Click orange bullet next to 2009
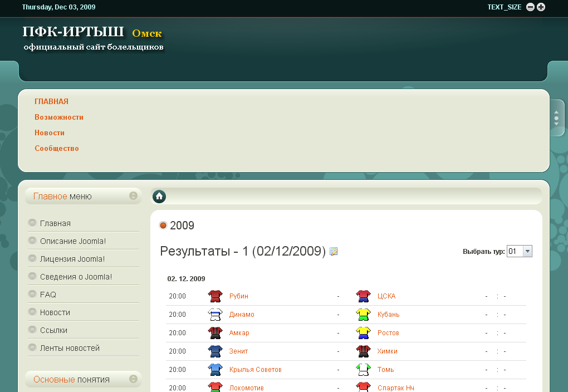The height and width of the screenshot is (392, 568). (163, 226)
